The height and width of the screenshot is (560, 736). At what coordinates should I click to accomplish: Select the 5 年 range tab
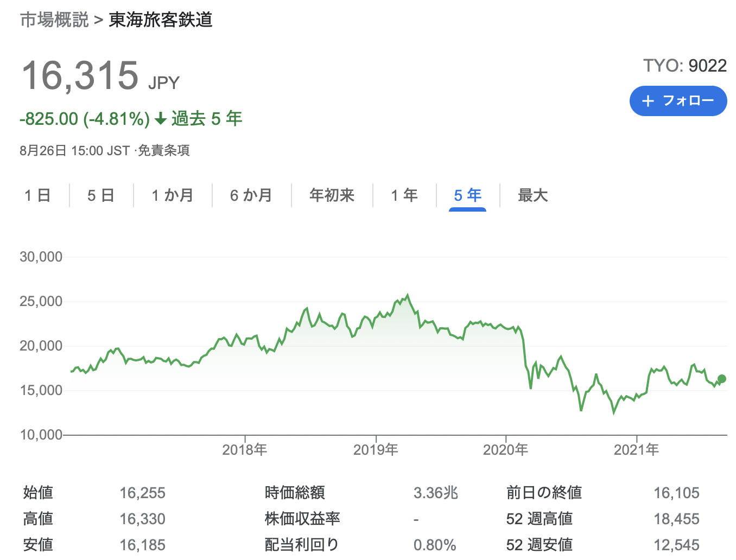tap(468, 195)
